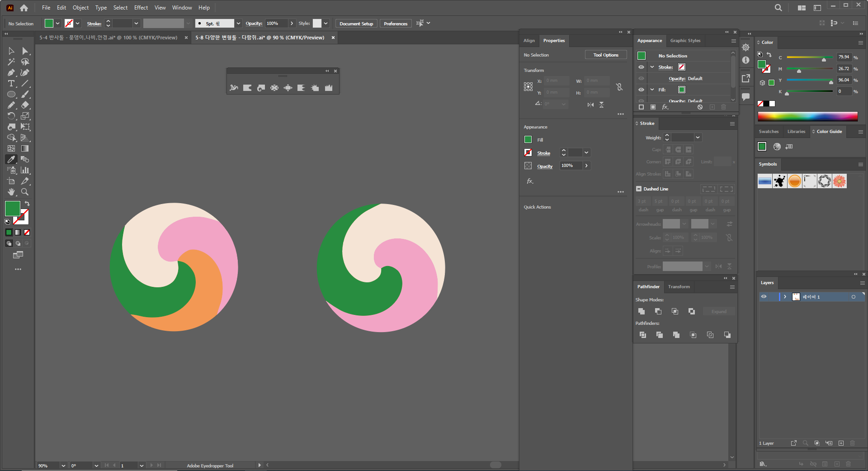Click the color spectrum bar in Color panel

tap(808, 116)
